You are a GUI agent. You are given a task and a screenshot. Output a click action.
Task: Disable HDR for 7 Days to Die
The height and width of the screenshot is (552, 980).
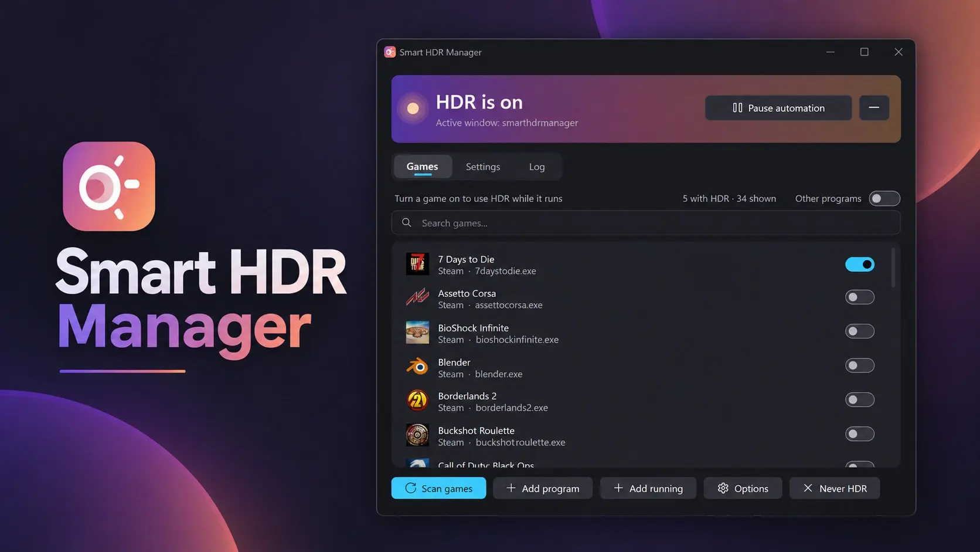pyautogui.click(x=859, y=265)
